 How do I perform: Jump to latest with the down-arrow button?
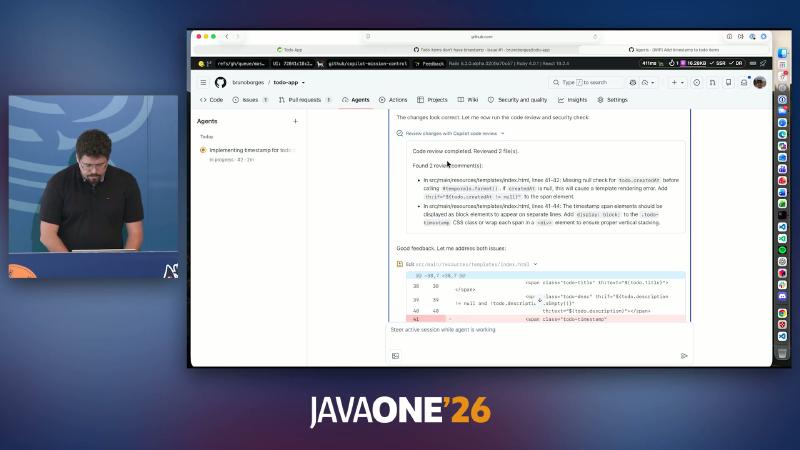click(x=540, y=300)
